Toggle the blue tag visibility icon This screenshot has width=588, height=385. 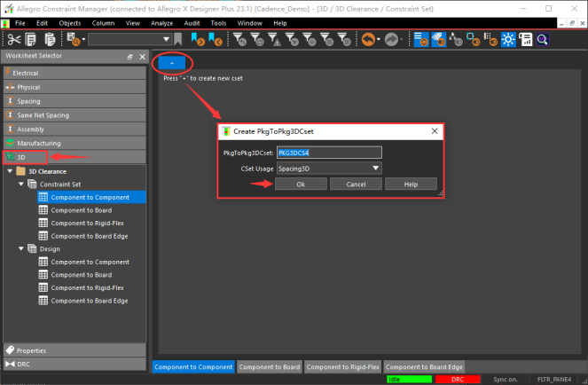pos(439,39)
